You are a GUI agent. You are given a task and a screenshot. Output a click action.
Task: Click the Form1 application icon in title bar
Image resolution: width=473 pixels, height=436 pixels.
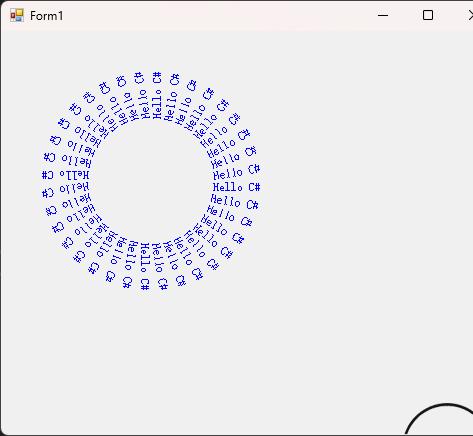click(17, 15)
